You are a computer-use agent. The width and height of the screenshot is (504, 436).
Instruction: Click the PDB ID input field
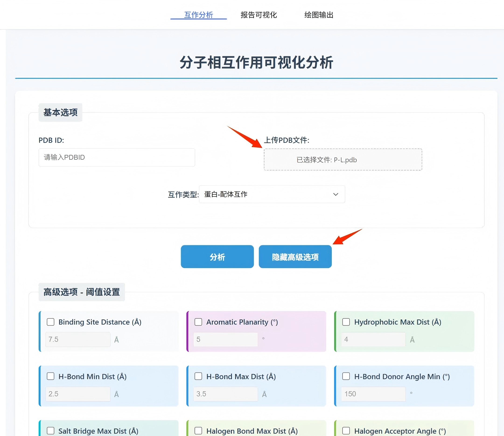click(x=117, y=157)
